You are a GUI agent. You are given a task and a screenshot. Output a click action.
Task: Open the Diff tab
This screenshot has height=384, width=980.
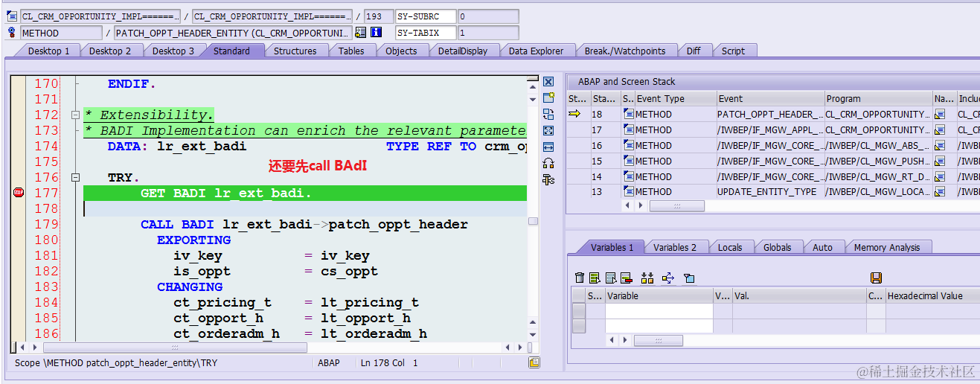[694, 51]
